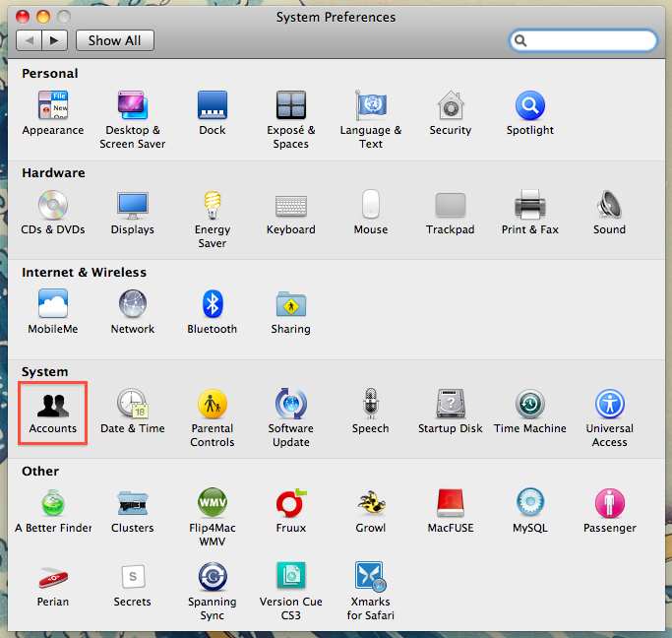Go forward with the right arrow button
Screen dimensions: 672x638
click(54, 40)
